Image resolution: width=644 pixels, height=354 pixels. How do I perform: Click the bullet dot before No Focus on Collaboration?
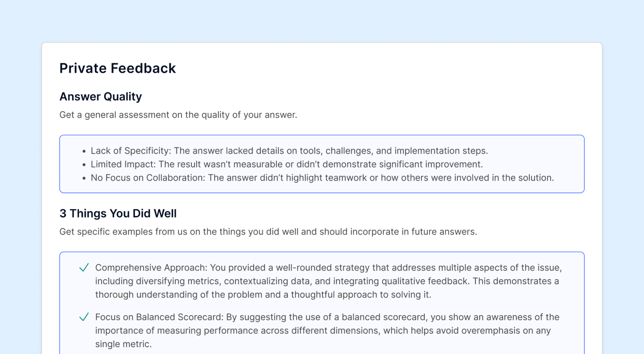tap(83, 178)
